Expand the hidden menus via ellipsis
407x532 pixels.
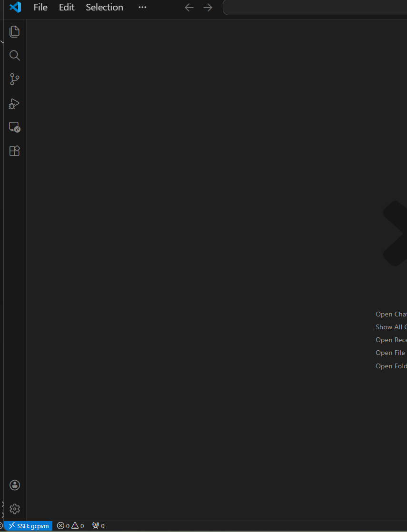142,7
